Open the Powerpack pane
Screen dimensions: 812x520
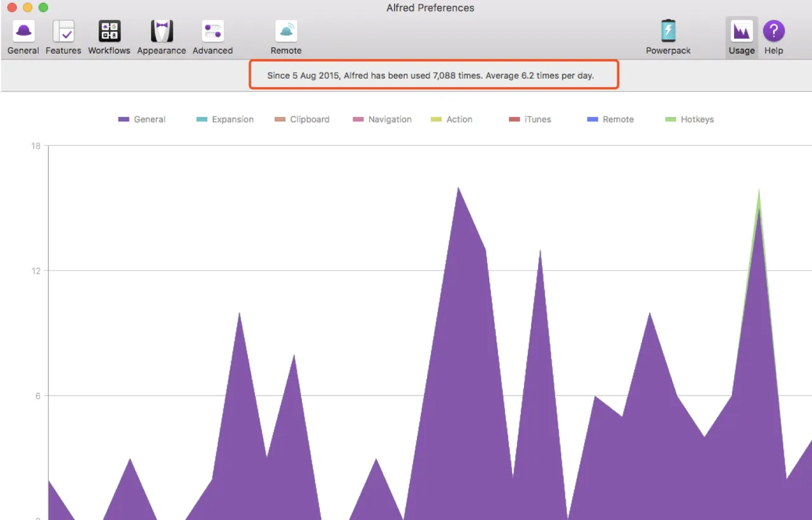tap(668, 37)
